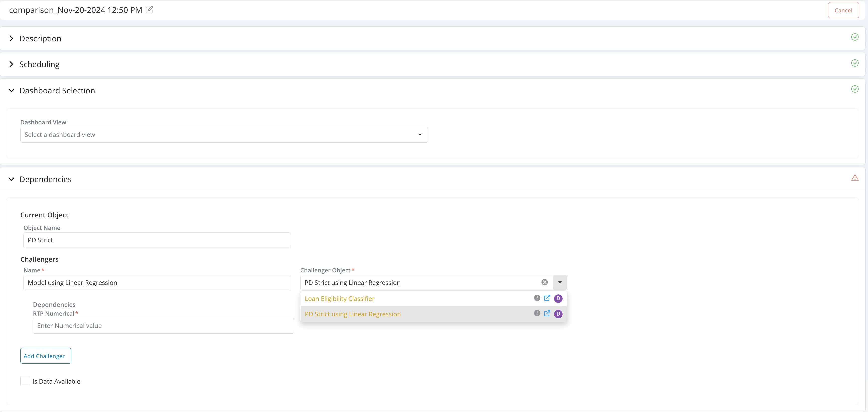Image resolution: width=868 pixels, height=412 pixels.
Task: Enable the Is Data Available checkbox
Action: coord(25,381)
